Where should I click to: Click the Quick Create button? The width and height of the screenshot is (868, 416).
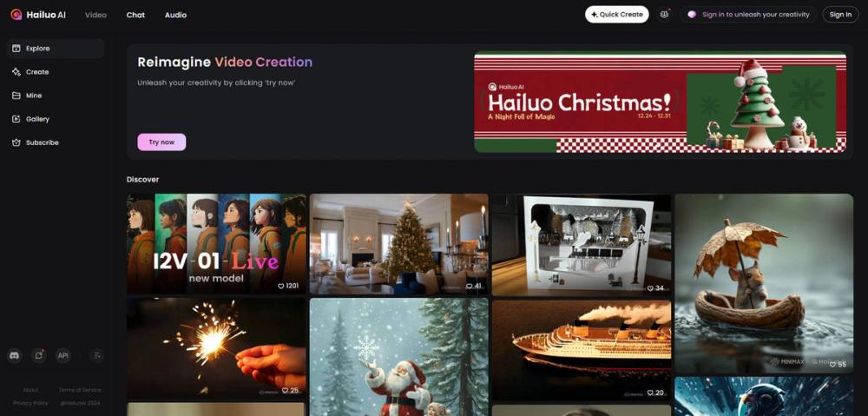coord(616,15)
